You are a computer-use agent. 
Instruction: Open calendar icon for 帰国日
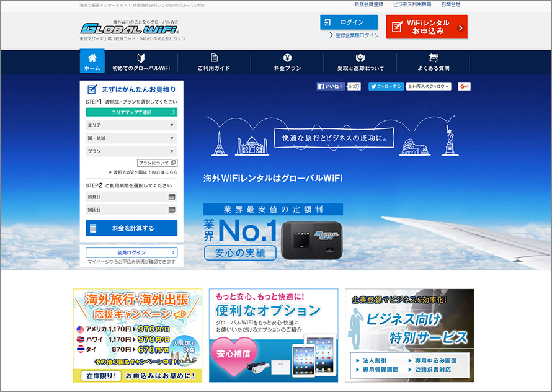(172, 210)
